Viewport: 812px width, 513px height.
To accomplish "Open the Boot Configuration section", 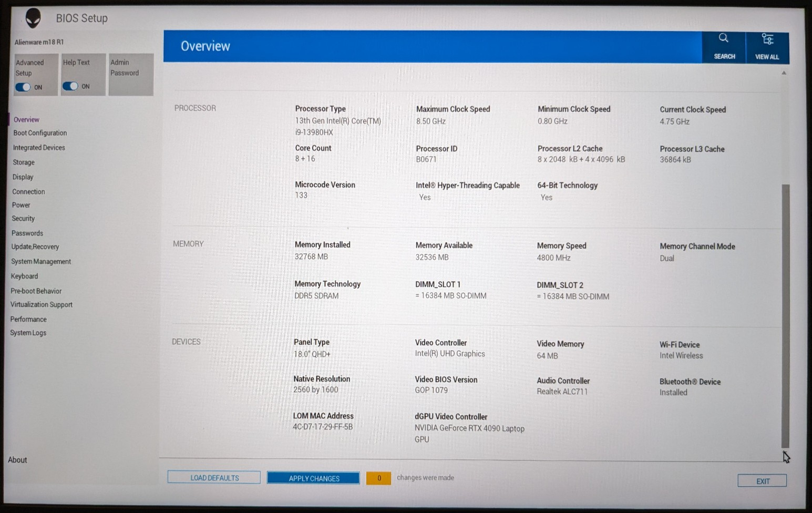I will point(40,133).
